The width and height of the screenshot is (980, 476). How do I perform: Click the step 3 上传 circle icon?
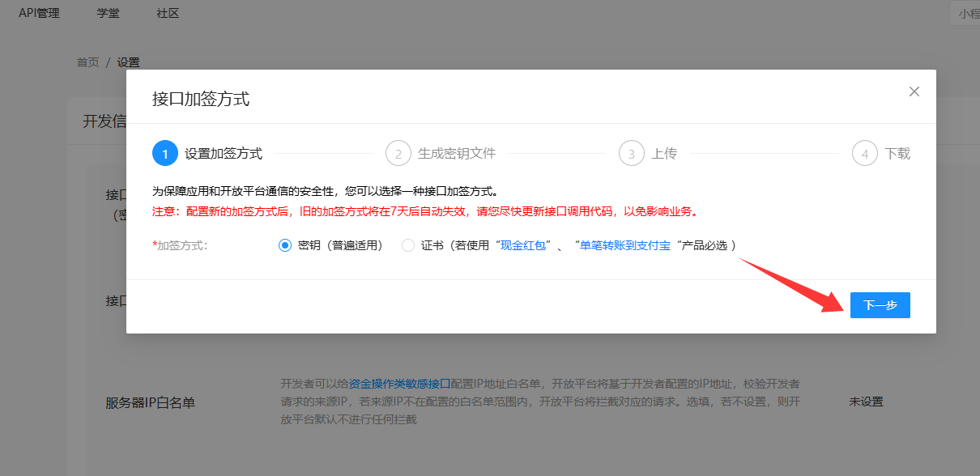632,153
